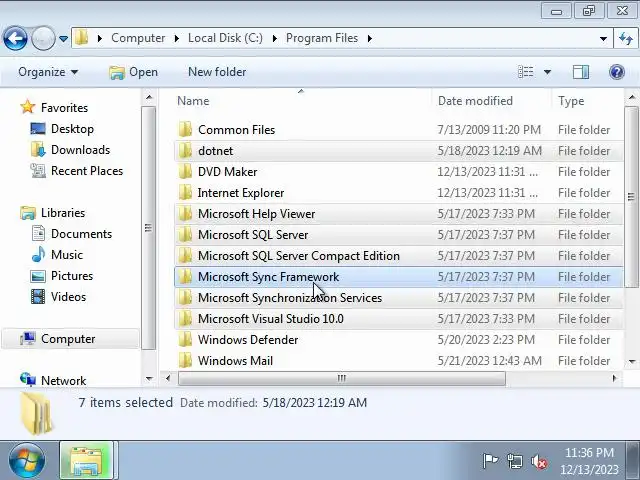Open the previous locations dropdown in the address bar
This screenshot has height=480, width=640.
tap(603, 39)
